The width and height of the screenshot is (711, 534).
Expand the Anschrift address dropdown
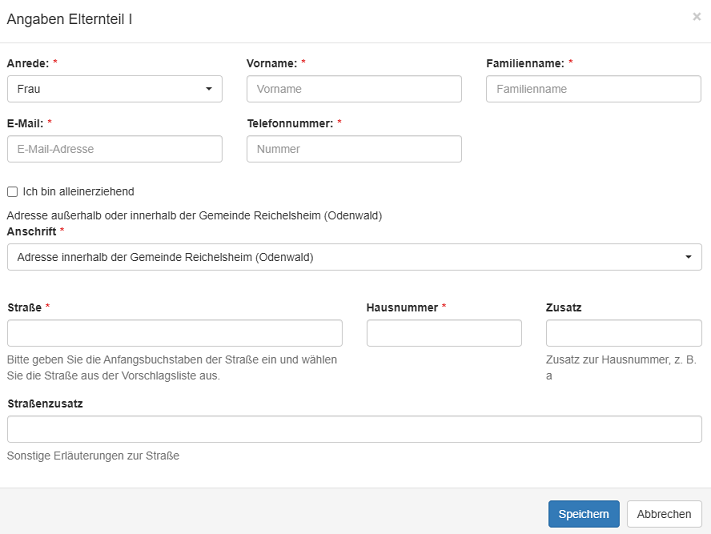[x=355, y=257]
